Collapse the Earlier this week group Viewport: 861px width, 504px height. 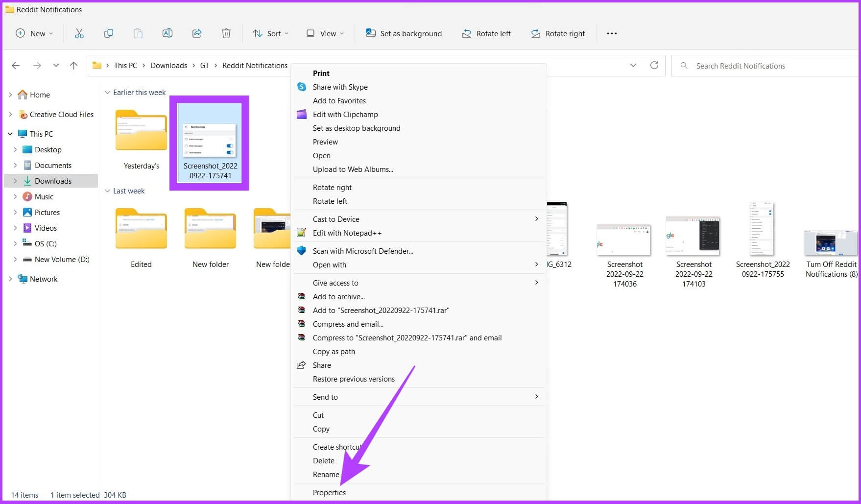107,93
